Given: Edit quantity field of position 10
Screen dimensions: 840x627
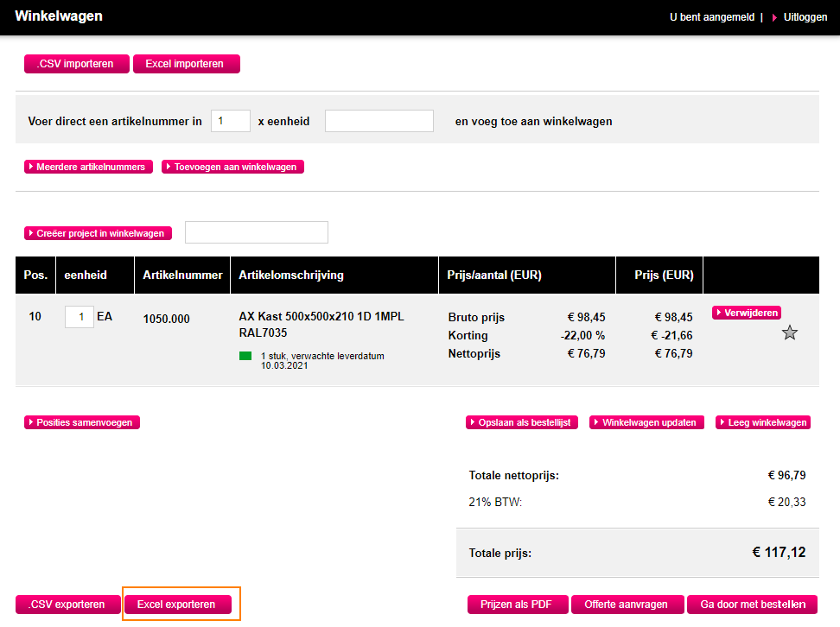Looking at the screenshot, I should 80,316.
